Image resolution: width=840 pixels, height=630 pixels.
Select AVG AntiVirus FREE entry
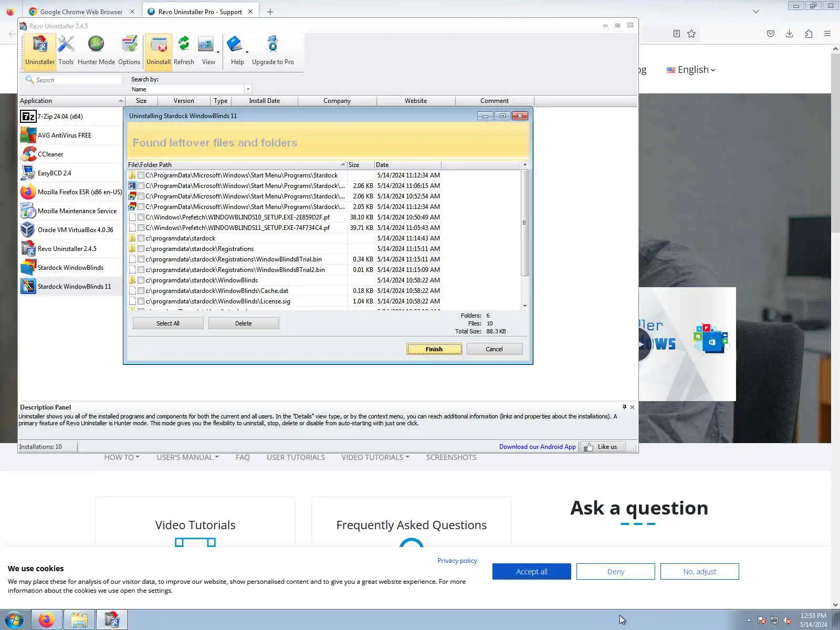(x=70, y=135)
